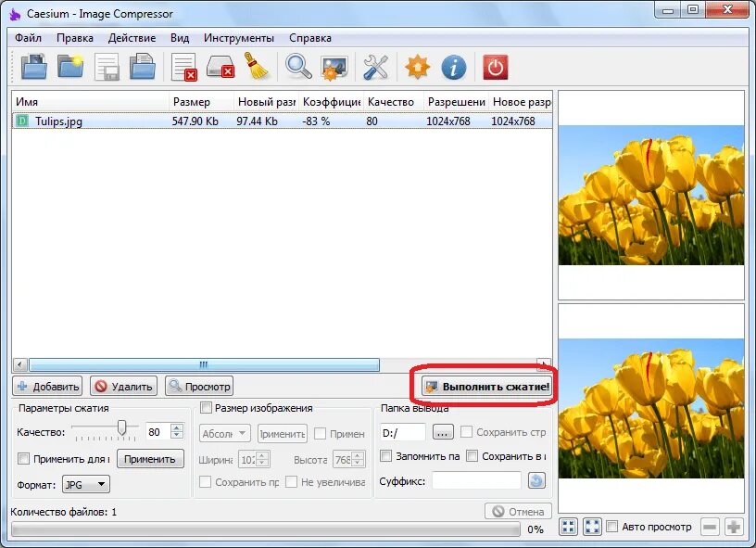Click the orange Update gear icon
The image size is (756, 548).
click(418, 67)
